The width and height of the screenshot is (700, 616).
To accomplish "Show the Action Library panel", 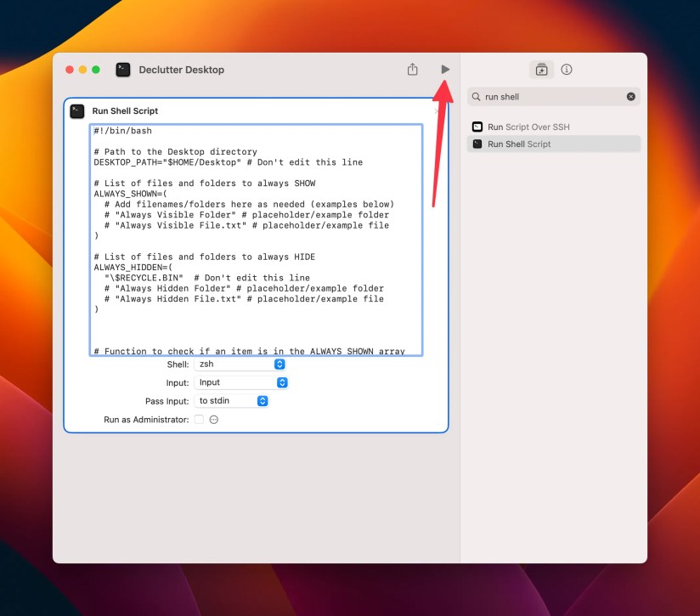I will point(541,70).
